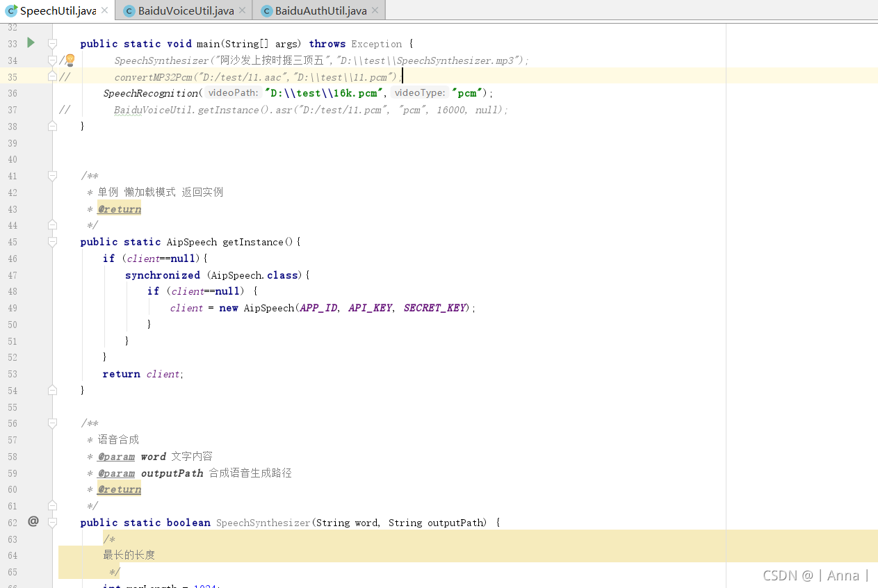
Task: Switch to the SpeechUtil.java tab
Action: coord(58,10)
